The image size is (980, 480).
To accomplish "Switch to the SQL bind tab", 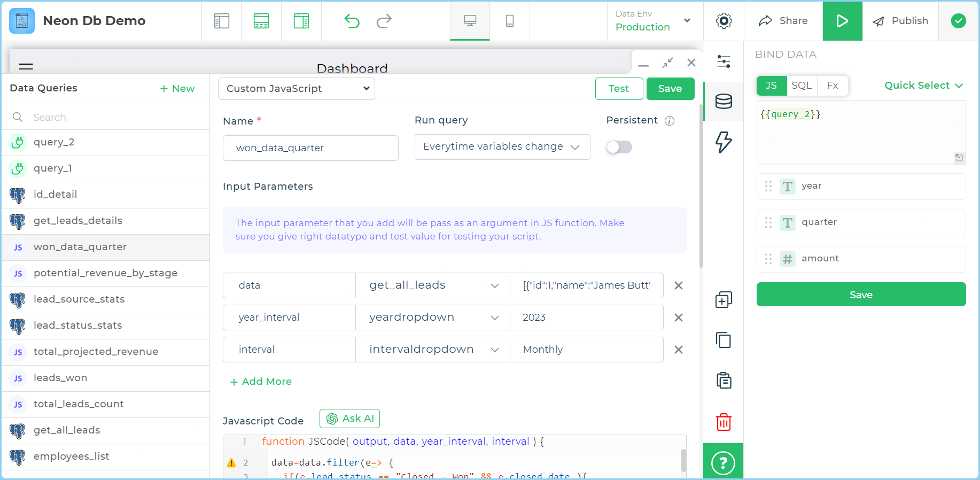I will [801, 86].
